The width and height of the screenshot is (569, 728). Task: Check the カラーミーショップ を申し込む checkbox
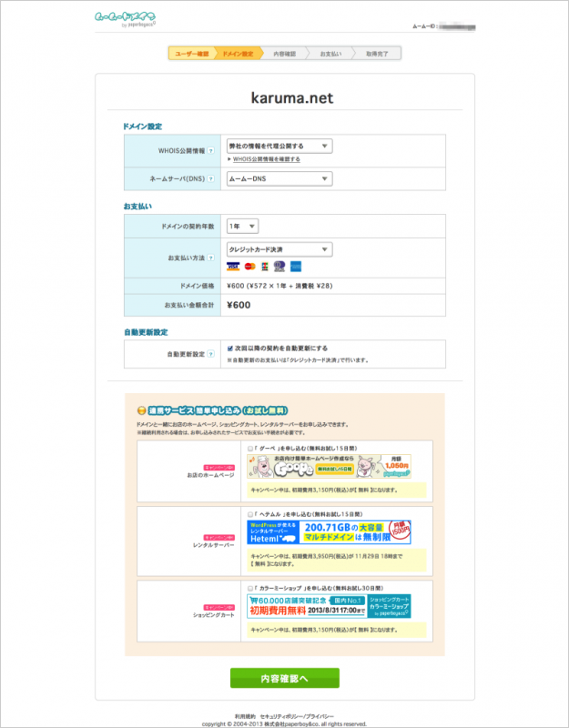[x=249, y=588]
